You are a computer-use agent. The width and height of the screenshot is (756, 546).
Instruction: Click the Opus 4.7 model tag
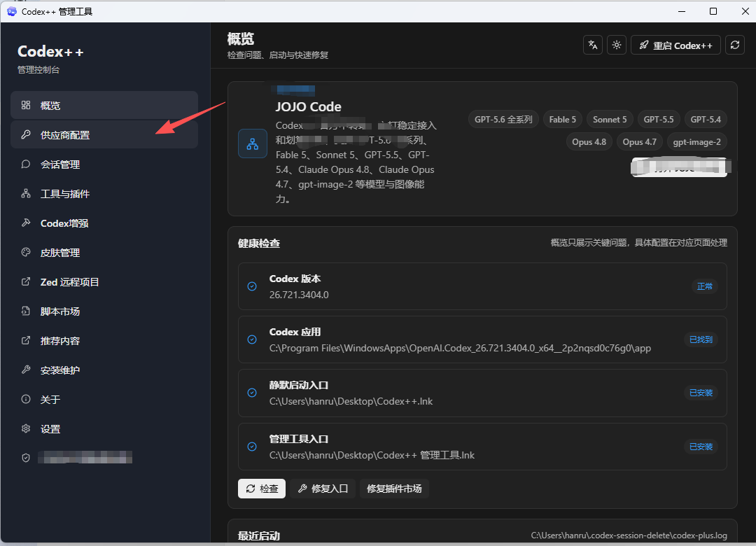(639, 142)
